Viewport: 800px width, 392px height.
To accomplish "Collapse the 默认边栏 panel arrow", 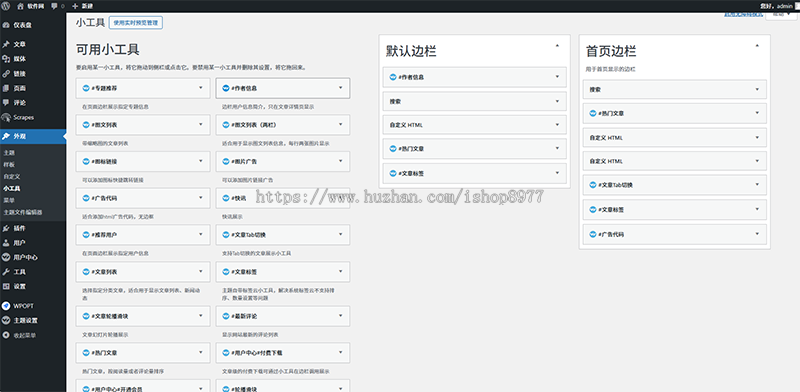I will tap(557, 45).
